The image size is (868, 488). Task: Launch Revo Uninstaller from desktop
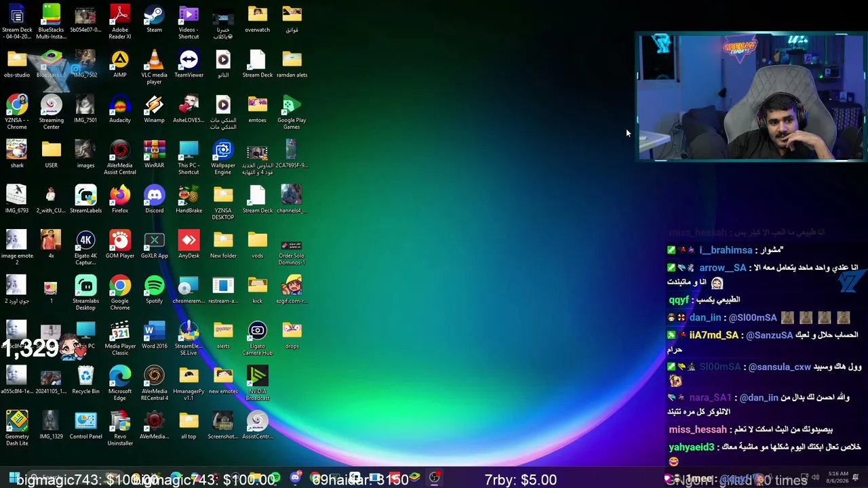click(x=120, y=428)
